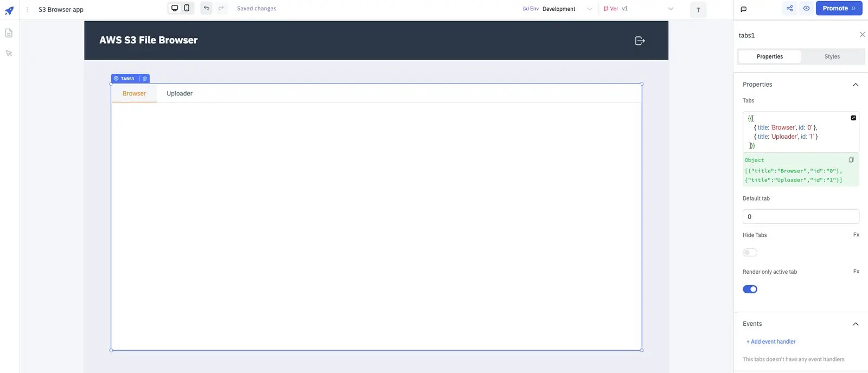868x373 pixels.
Task: Copy the Object preview value
Action: 851,160
